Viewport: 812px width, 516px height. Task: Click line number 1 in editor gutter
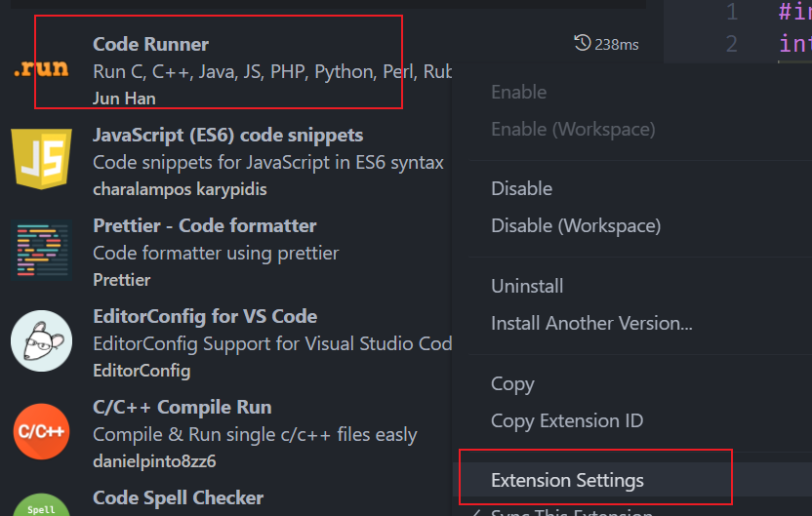point(732,12)
